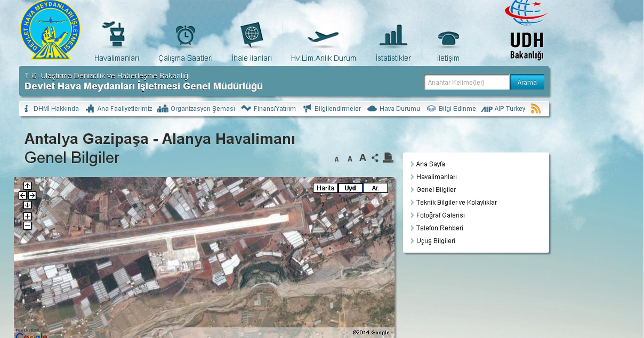Screen dimensions: 644x338
Task: Zoom in the map with plus button
Action: (x=27, y=216)
